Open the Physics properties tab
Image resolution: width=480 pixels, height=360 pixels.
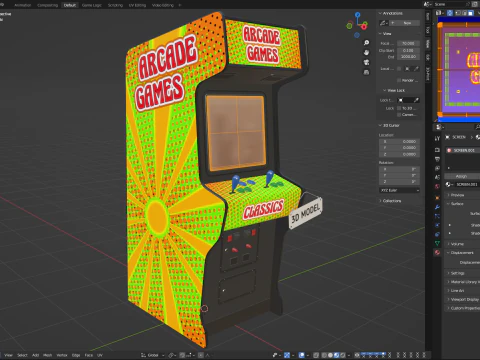437,225
